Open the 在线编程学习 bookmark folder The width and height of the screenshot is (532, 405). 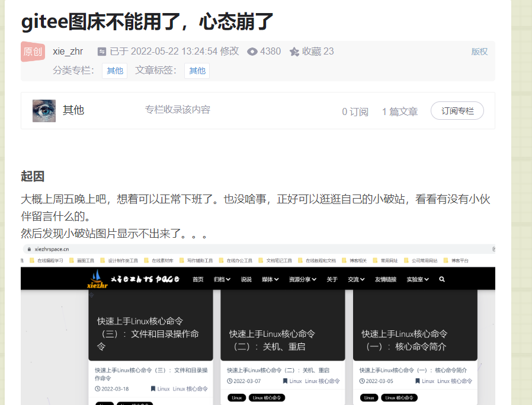46,261
